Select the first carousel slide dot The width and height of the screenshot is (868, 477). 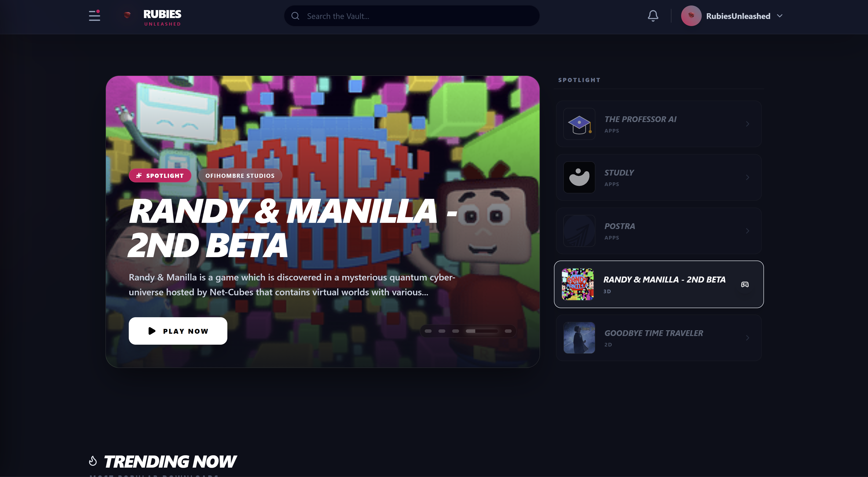coord(428,331)
